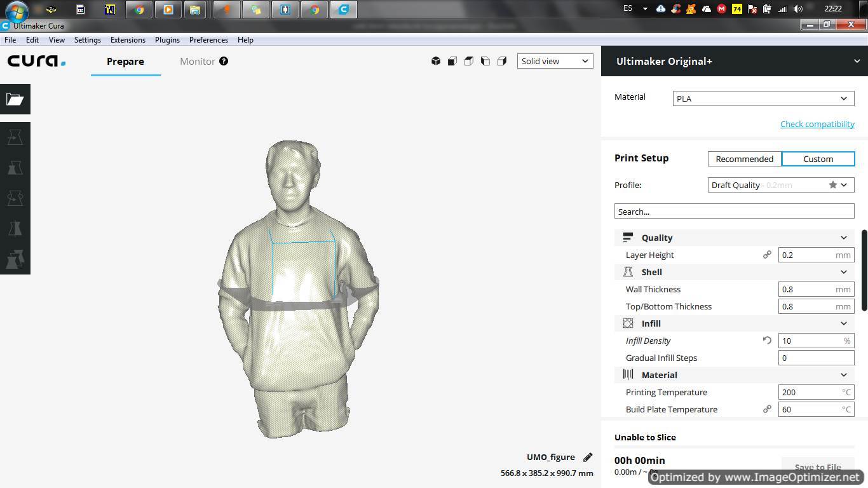Screen dimensions: 868x488
Task: Click the Layer Height value field
Action: [x=816, y=255]
